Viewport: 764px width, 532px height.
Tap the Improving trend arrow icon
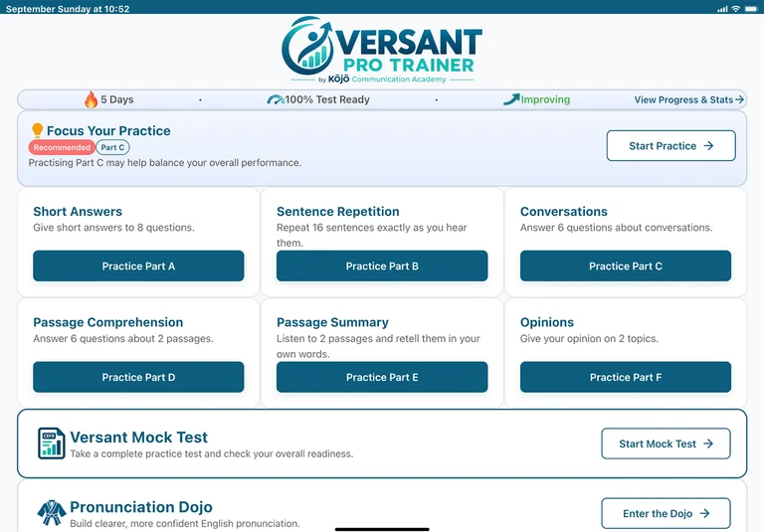(x=511, y=98)
